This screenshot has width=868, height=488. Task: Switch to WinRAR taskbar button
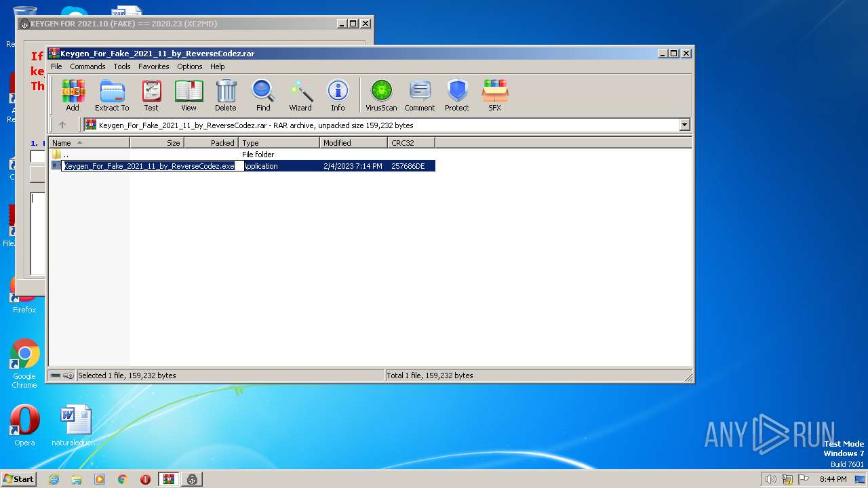coord(169,479)
